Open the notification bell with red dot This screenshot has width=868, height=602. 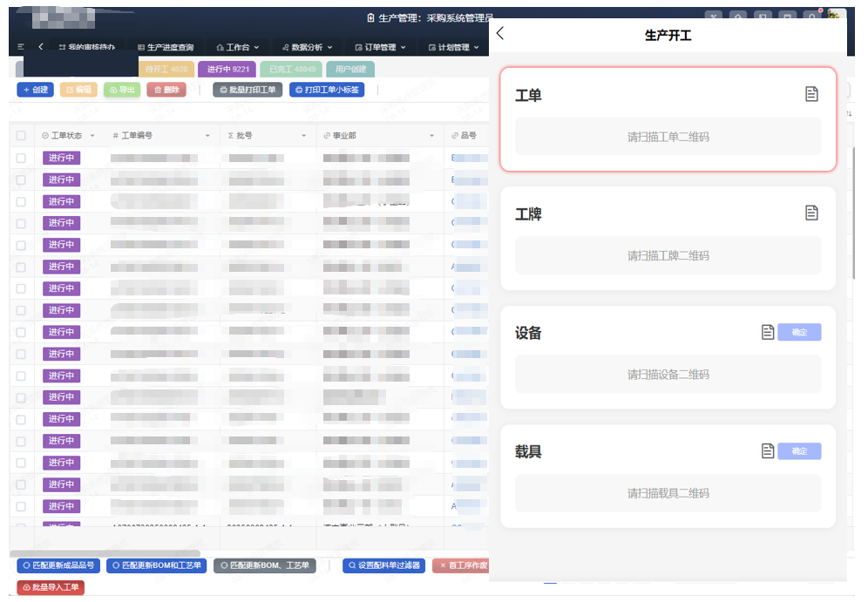(x=812, y=17)
